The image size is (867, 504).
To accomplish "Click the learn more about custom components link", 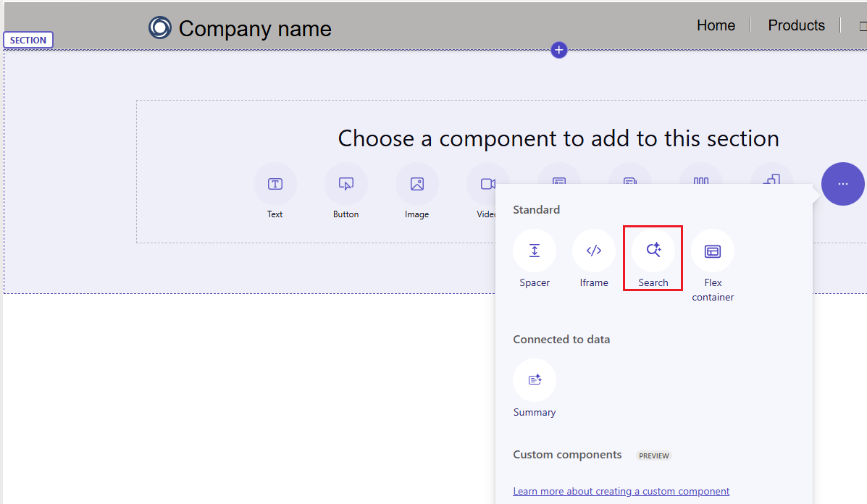I will 621,491.
